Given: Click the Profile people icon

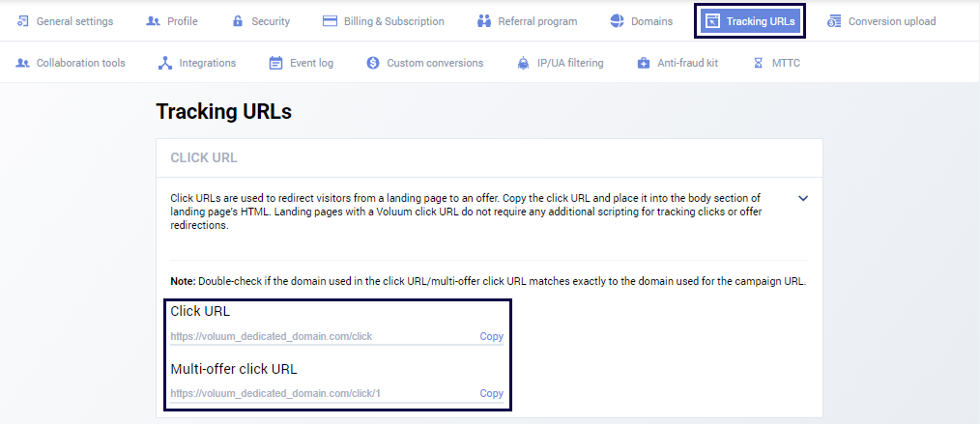Looking at the screenshot, I should [153, 21].
